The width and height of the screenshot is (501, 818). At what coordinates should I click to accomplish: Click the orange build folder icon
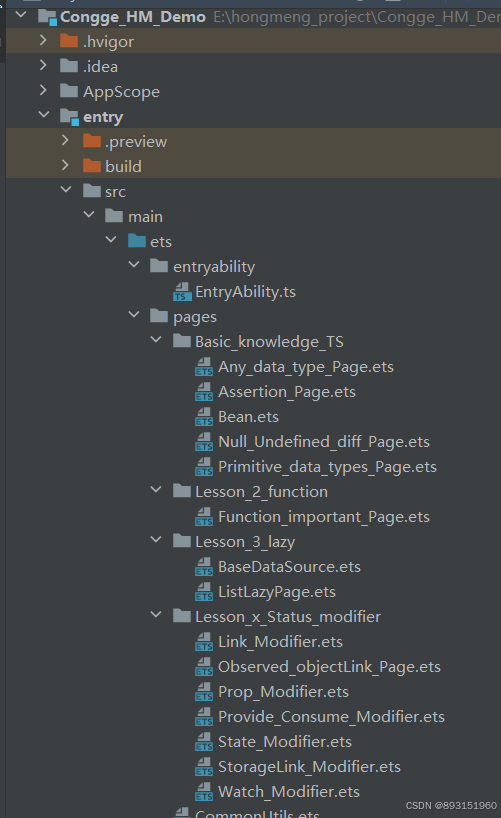92,166
